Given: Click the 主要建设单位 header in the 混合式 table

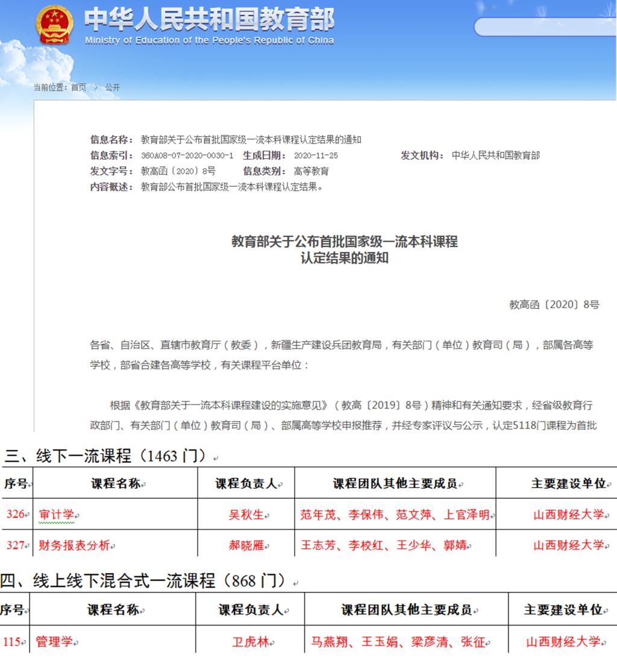Looking at the screenshot, I should 563,609.
